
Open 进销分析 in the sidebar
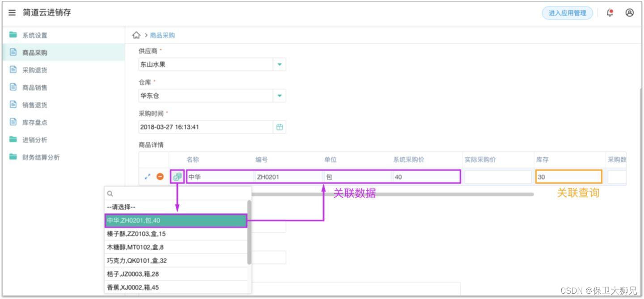[35, 140]
